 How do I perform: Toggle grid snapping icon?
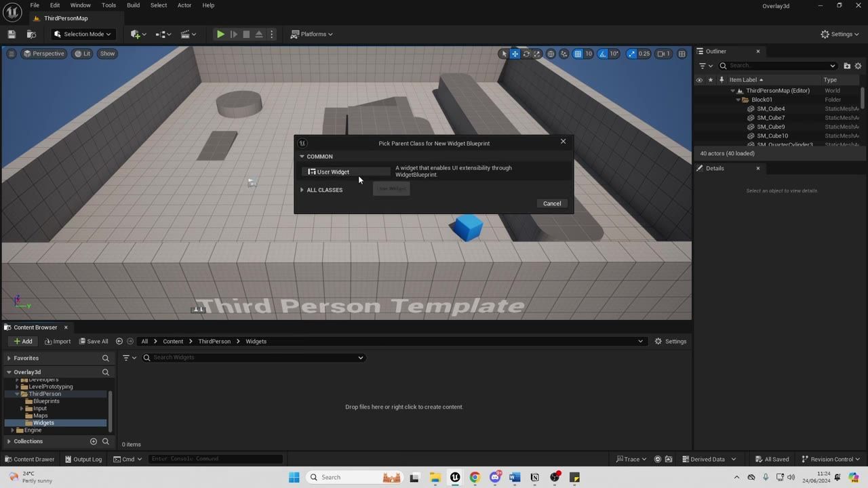pyautogui.click(x=578, y=54)
